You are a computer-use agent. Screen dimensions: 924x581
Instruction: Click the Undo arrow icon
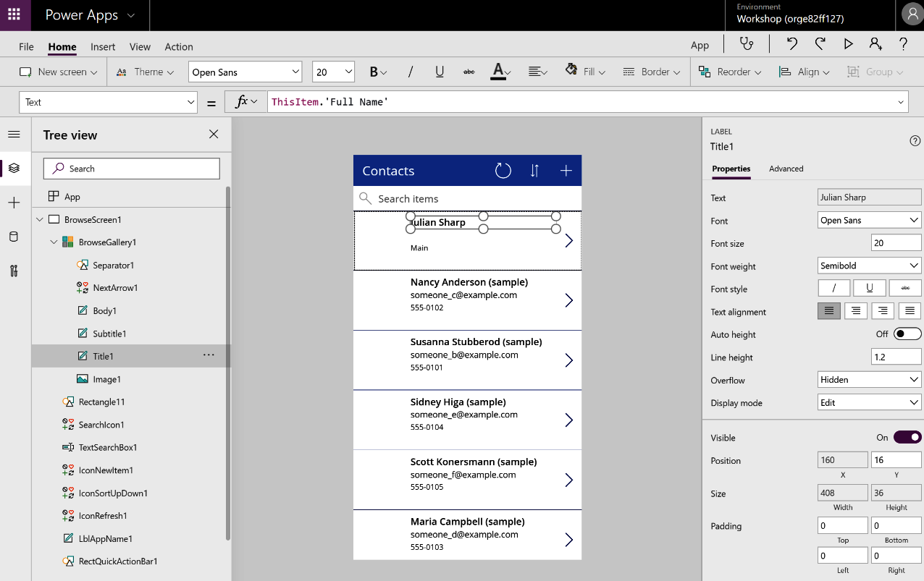792,44
